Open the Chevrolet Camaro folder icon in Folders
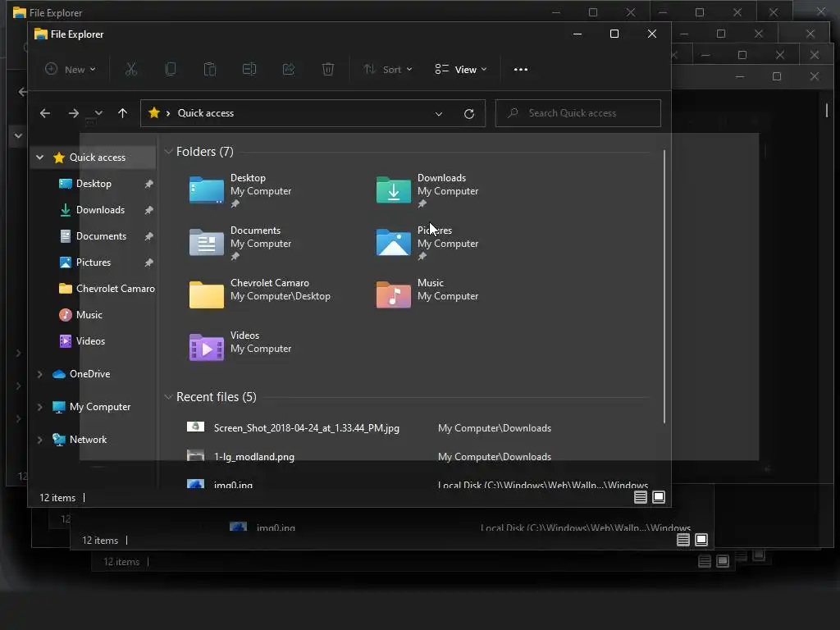 (x=206, y=294)
